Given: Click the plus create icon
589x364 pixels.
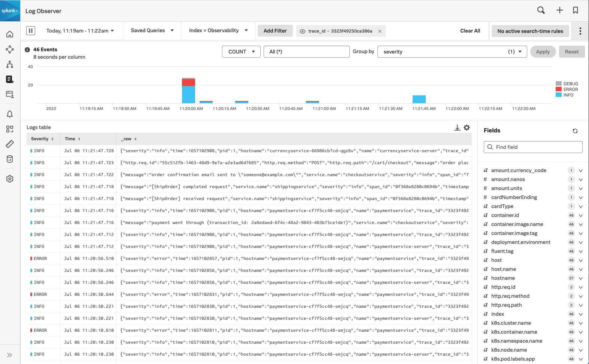Looking at the screenshot, I should tap(559, 10).
